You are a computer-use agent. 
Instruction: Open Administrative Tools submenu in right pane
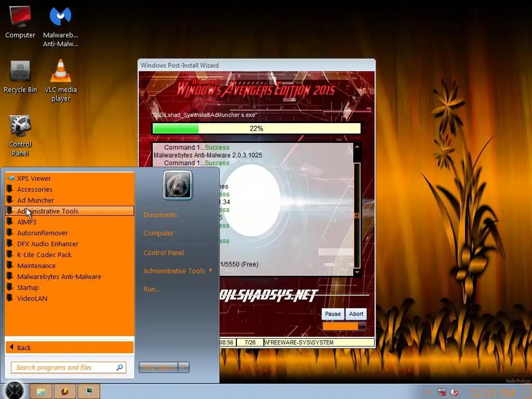tap(178, 271)
